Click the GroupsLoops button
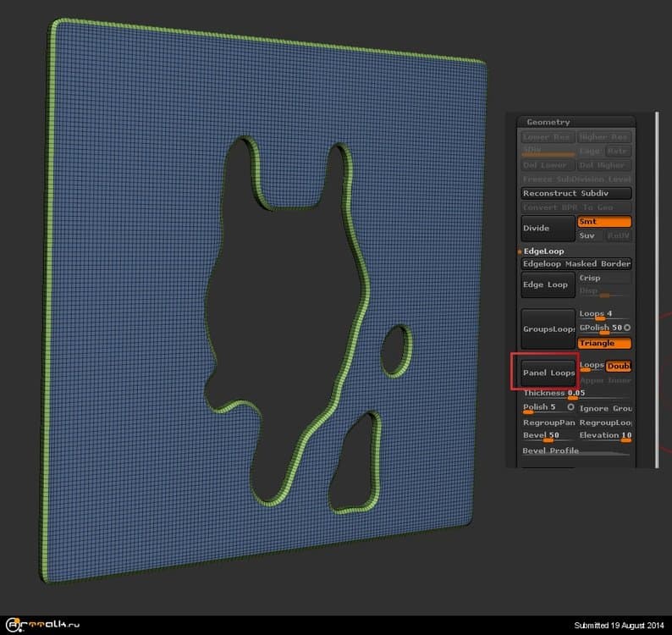 (547, 329)
